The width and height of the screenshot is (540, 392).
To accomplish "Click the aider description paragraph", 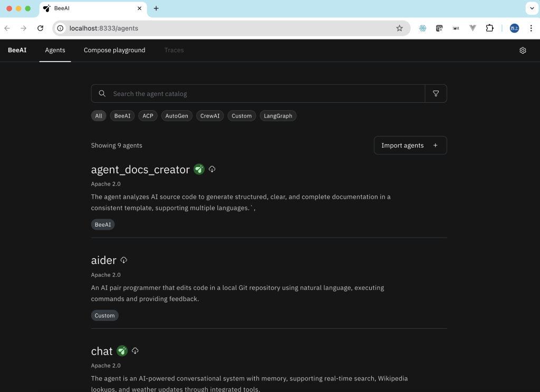I will point(237,293).
